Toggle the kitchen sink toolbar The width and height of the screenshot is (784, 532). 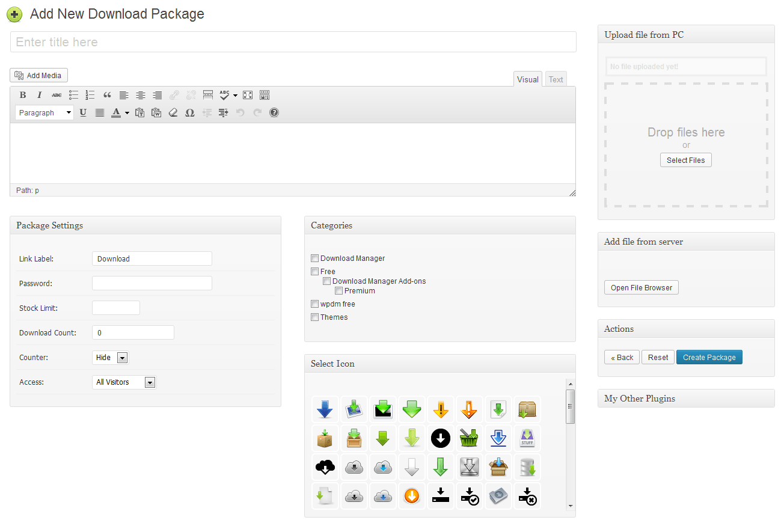pos(265,95)
